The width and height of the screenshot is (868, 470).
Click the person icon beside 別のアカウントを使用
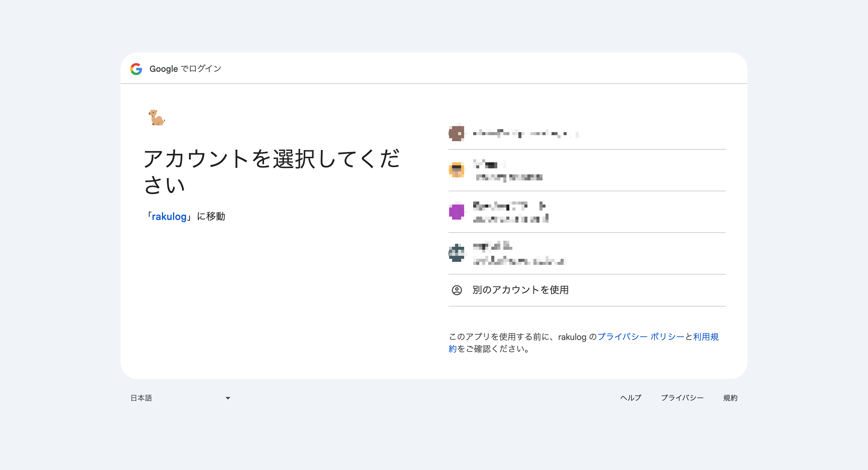[x=458, y=290]
